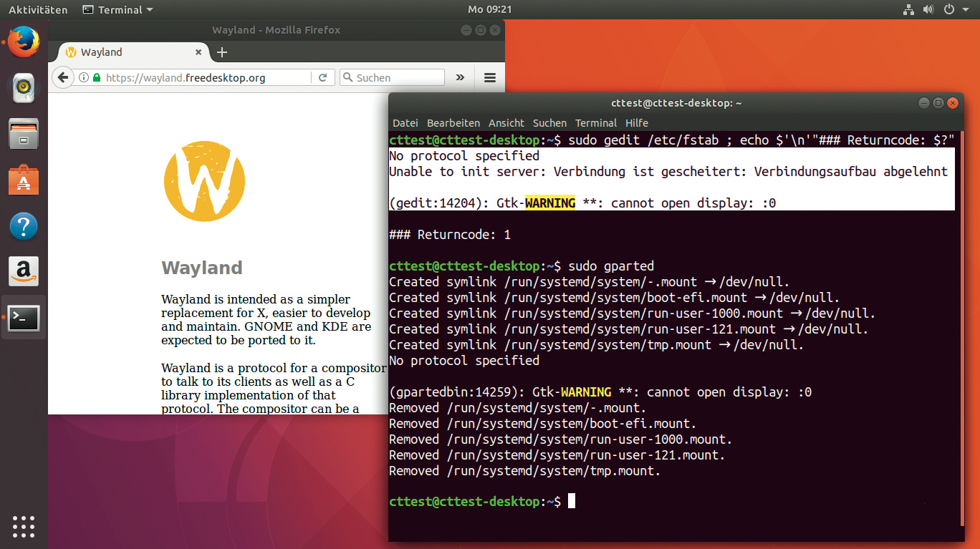This screenshot has width=980, height=549.
Task: Click the sudo gedit /etc/fstab command line
Action: coord(672,140)
